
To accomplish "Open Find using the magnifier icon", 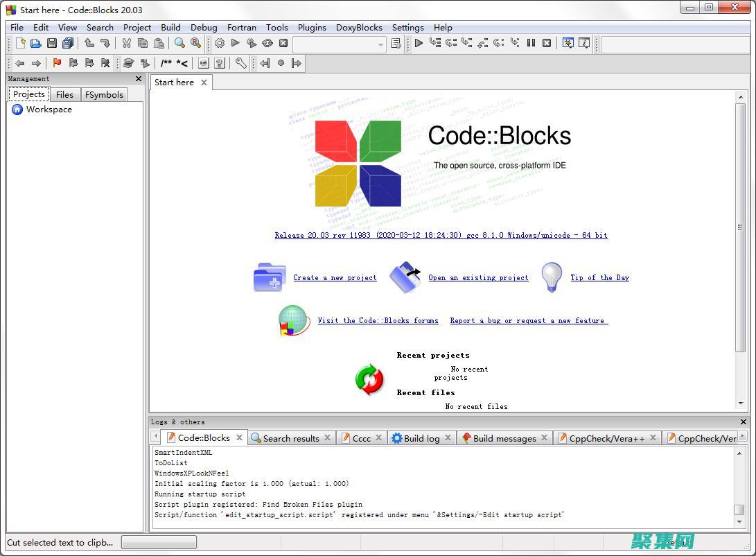I will 179,43.
